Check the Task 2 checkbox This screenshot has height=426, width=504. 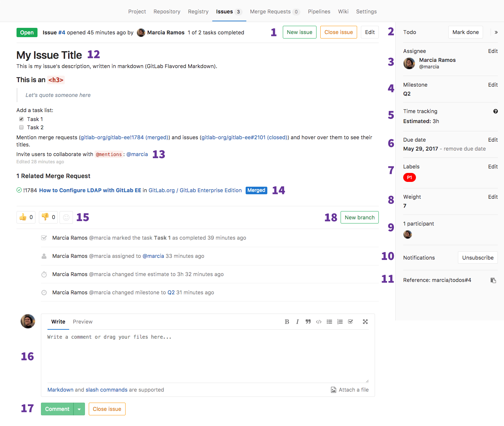click(x=21, y=127)
